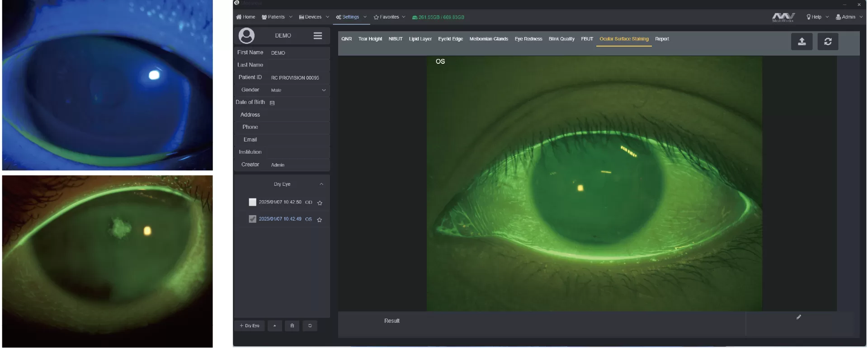Open the Report tab

pos(662,39)
